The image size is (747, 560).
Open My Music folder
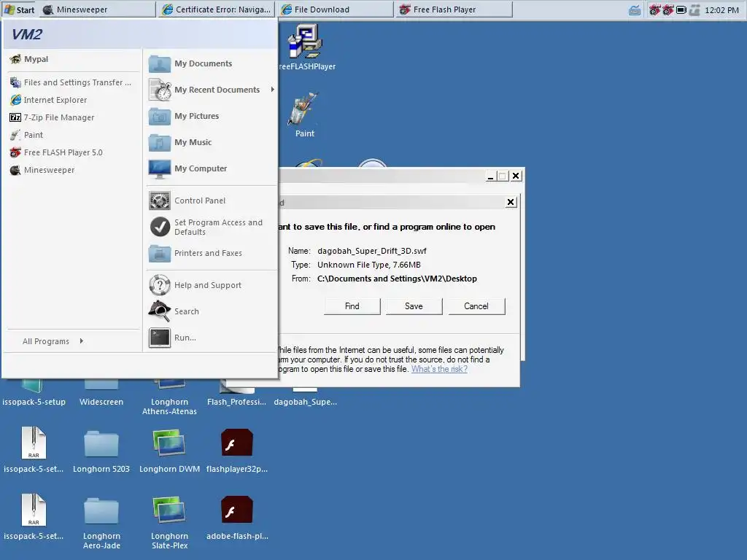180,142
